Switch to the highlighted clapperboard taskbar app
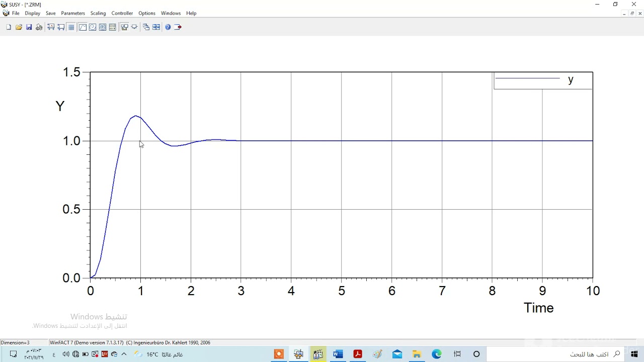This screenshot has height=362, width=644. (318, 354)
